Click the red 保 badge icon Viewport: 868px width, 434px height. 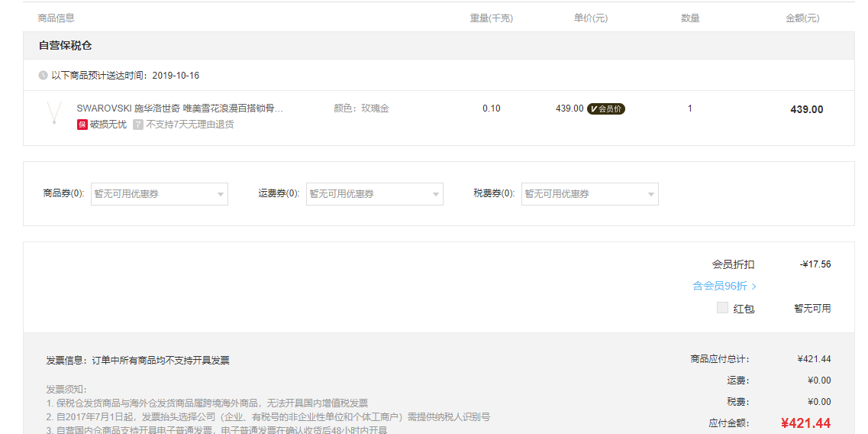coord(82,124)
